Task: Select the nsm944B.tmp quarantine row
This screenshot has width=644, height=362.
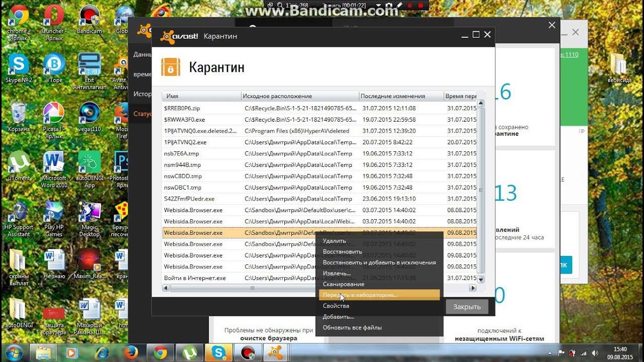Action: pyautogui.click(x=319, y=165)
